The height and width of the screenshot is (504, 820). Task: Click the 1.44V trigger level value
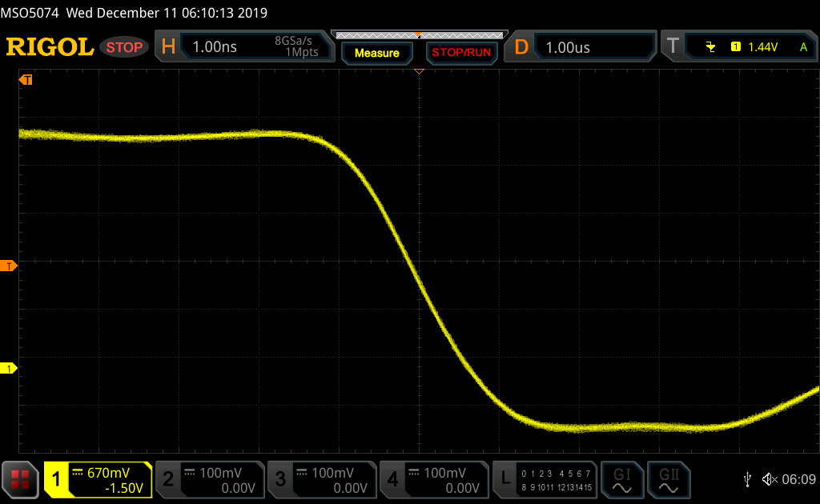click(x=762, y=47)
